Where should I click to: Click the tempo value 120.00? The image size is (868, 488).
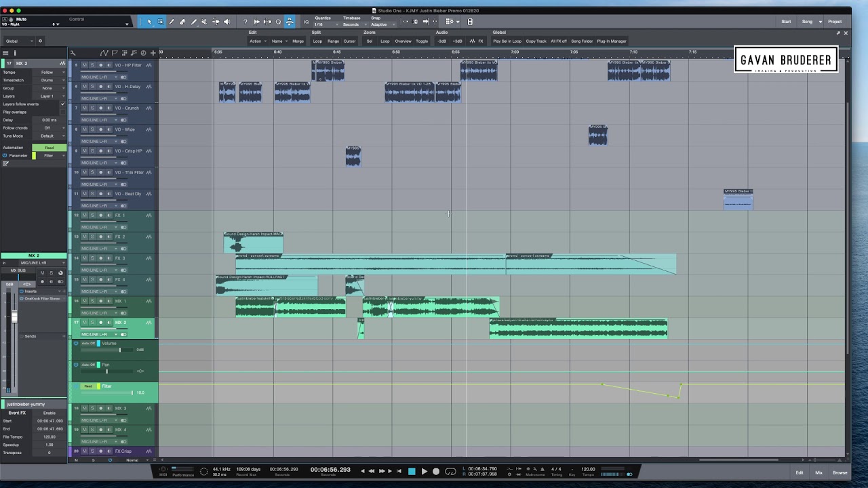tap(589, 469)
